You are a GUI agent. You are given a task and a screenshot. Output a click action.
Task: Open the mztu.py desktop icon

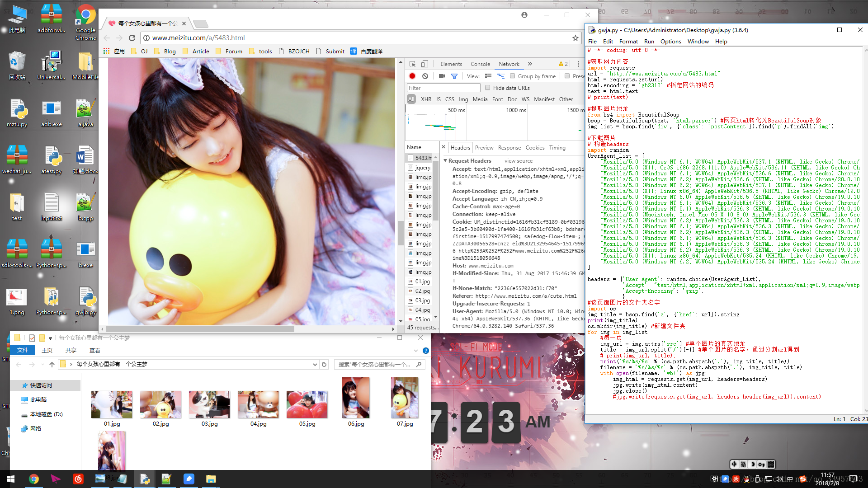click(x=17, y=113)
